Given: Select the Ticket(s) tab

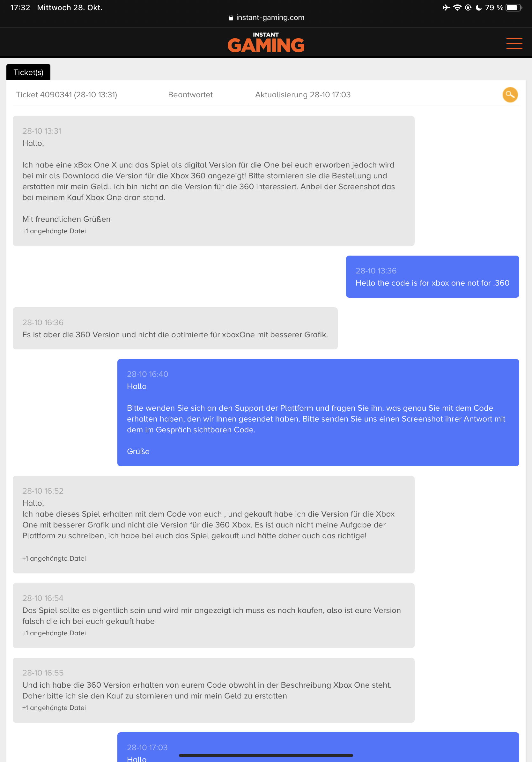Looking at the screenshot, I should (28, 72).
